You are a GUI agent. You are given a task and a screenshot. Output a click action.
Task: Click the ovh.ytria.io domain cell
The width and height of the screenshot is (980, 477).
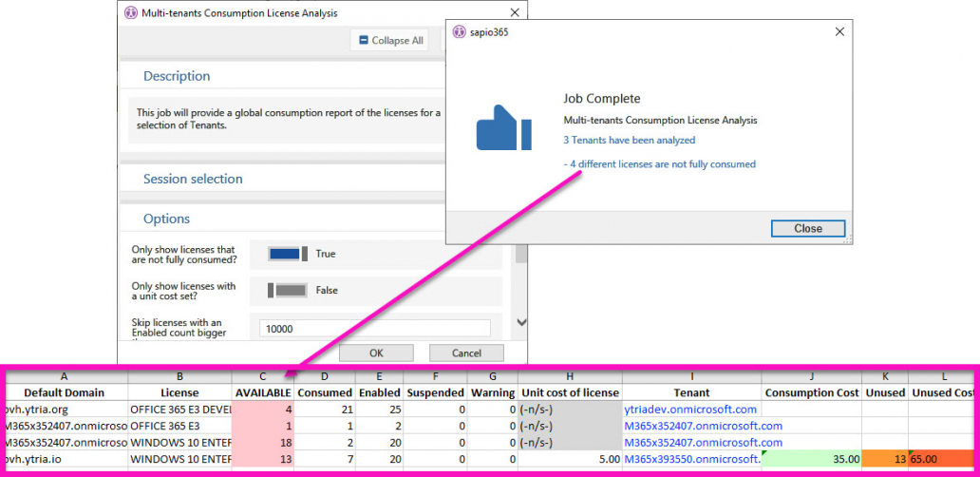tap(66, 458)
